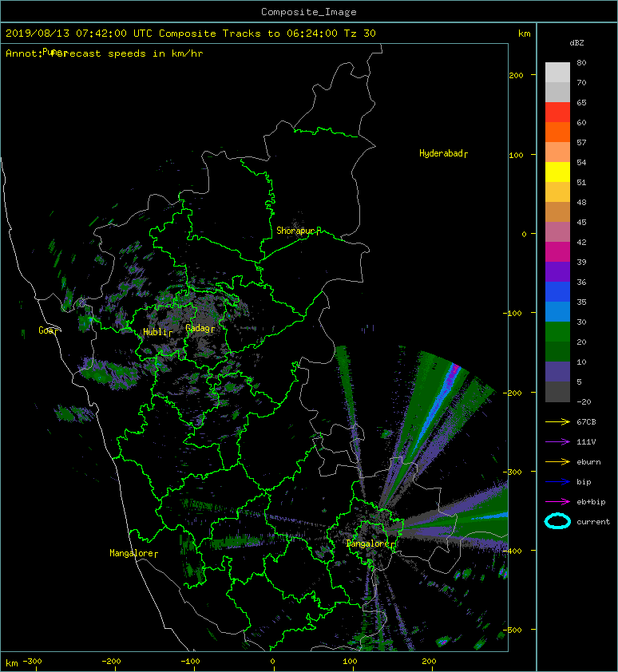The height and width of the screenshot is (672, 618).
Task: Click the -300 km horizontal axis label
Action: [32, 662]
